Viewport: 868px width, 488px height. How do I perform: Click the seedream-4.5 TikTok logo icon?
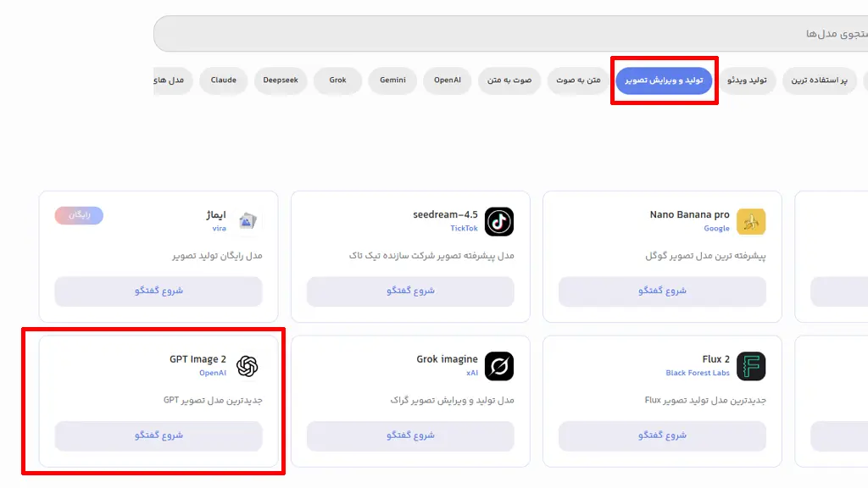tap(498, 221)
